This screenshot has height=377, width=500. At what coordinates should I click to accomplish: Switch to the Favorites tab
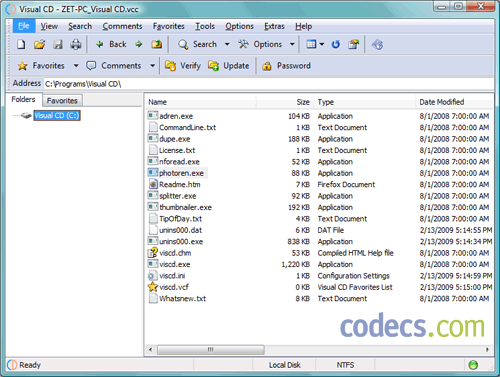62,100
